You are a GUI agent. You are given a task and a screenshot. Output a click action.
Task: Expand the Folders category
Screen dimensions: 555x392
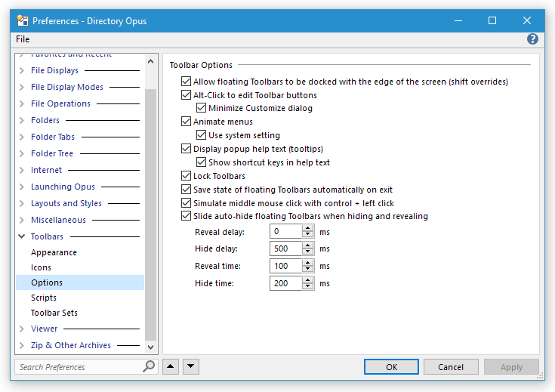pyautogui.click(x=22, y=120)
